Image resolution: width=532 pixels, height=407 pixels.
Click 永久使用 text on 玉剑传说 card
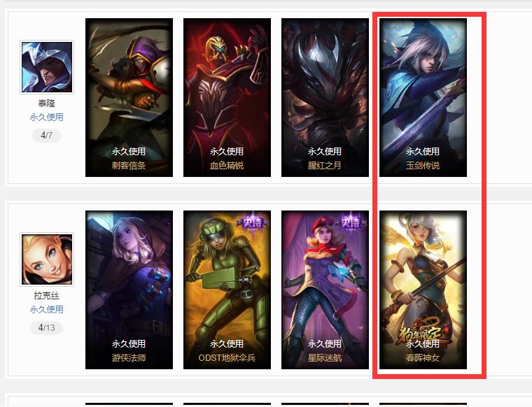(x=423, y=151)
